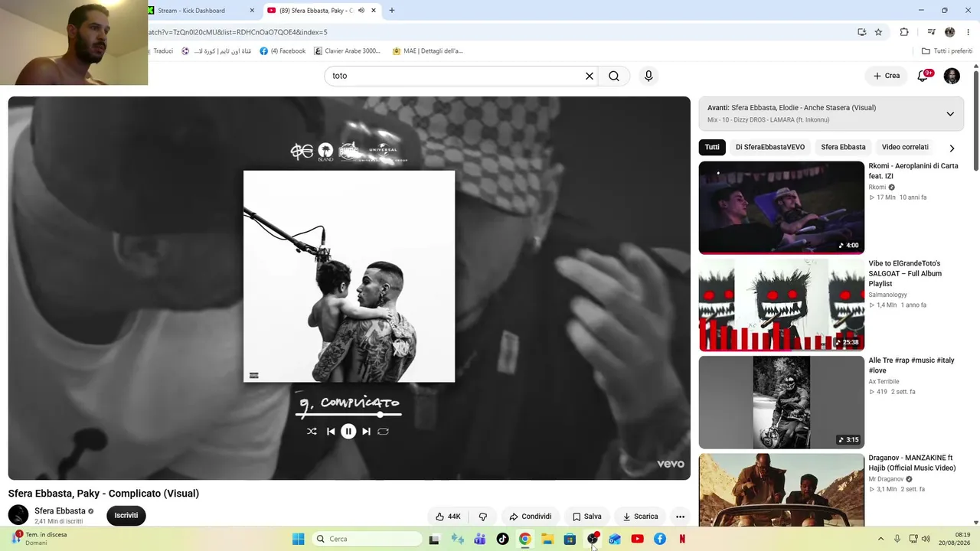Start voice search with the microphone icon
Screen dimensions: 980x551
(x=648, y=76)
